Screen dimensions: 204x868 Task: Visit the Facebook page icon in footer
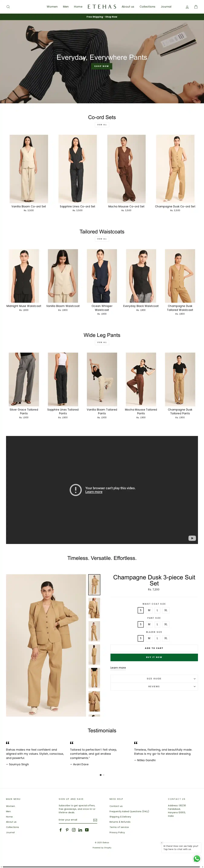(x=61, y=830)
